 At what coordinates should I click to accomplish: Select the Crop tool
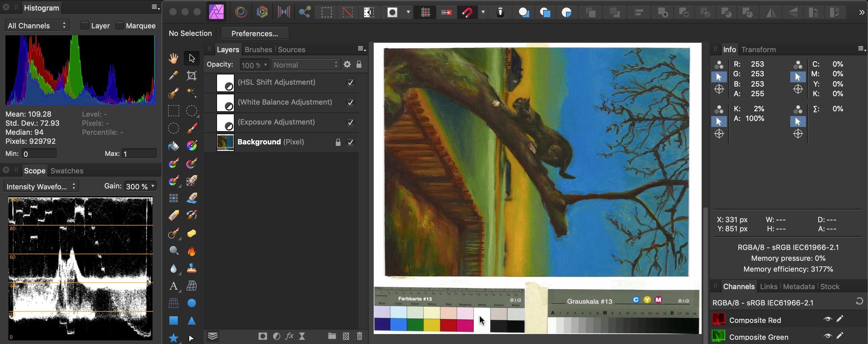point(192,75)
